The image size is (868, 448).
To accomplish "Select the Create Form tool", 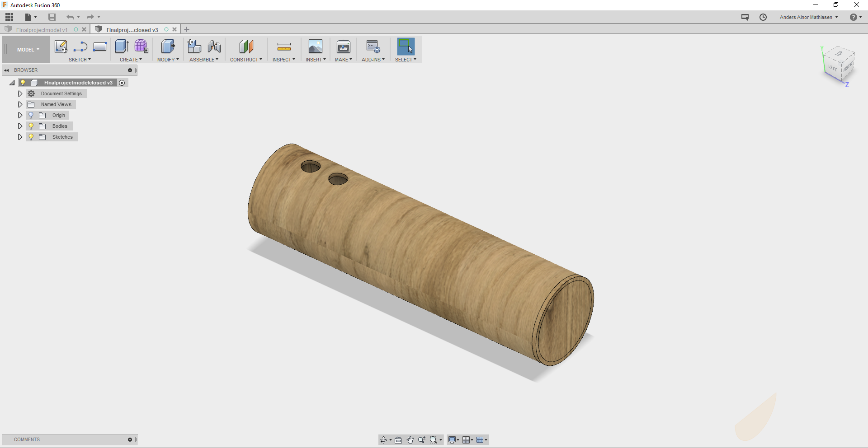I will [141, 47].
